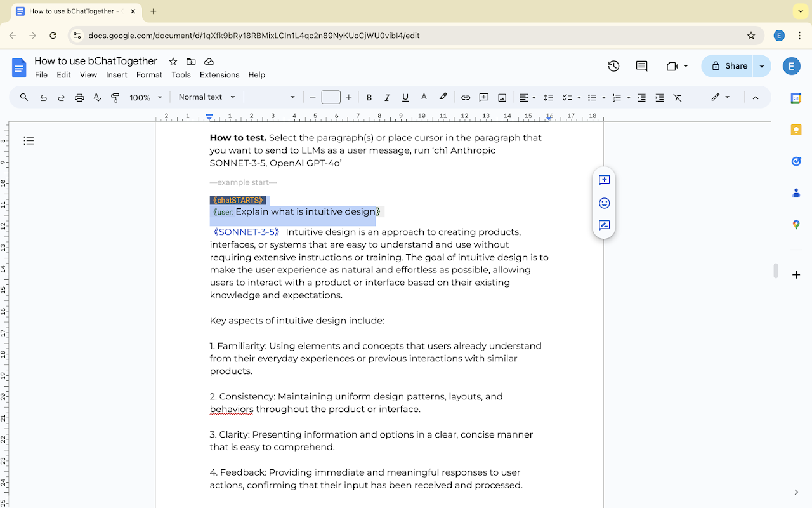Click the Share button
The image size is (812, 508).
[728, 66]
